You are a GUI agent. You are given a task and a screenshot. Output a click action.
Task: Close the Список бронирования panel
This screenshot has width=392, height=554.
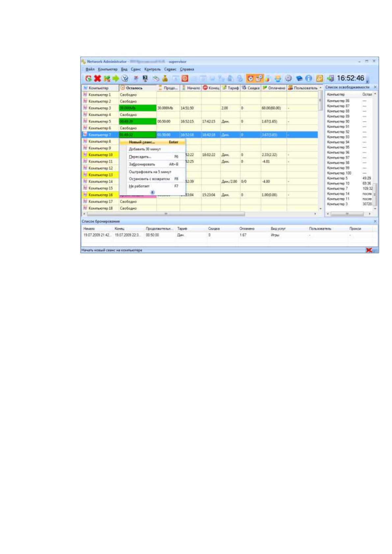(375, 221)
